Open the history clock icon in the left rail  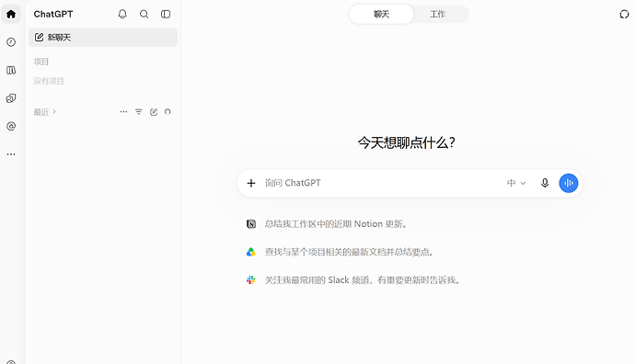pyautogui.click(x=11, y=42)
